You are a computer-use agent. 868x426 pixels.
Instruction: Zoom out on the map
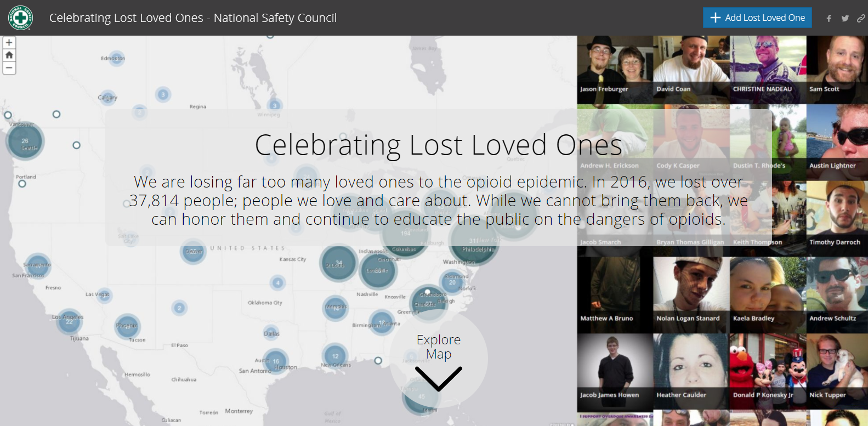coord(9,67)
